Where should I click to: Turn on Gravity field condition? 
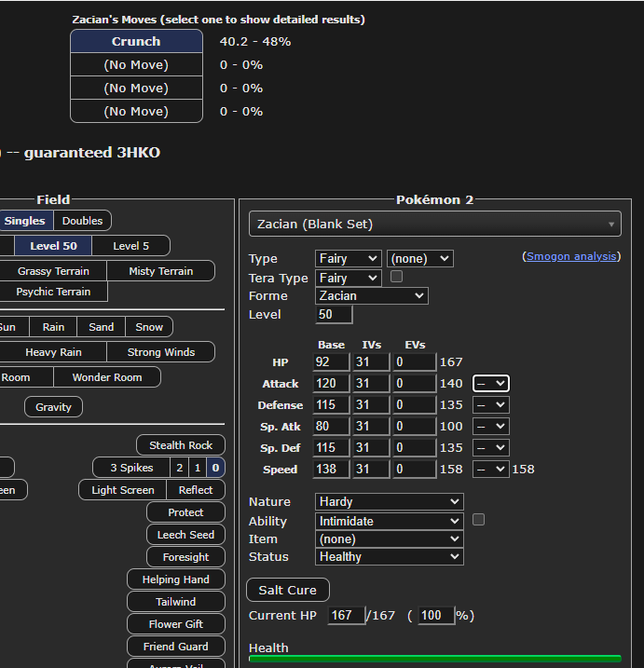[x=53, y=407]
